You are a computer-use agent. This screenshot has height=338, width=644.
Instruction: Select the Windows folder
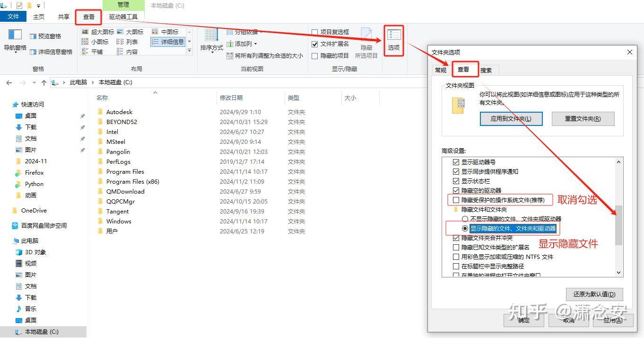119,221
